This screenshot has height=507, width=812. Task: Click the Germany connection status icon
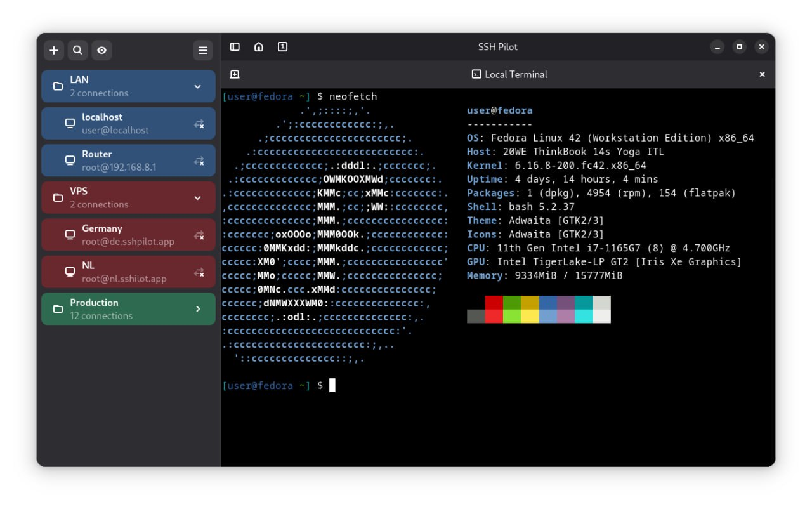pos(199,235)
